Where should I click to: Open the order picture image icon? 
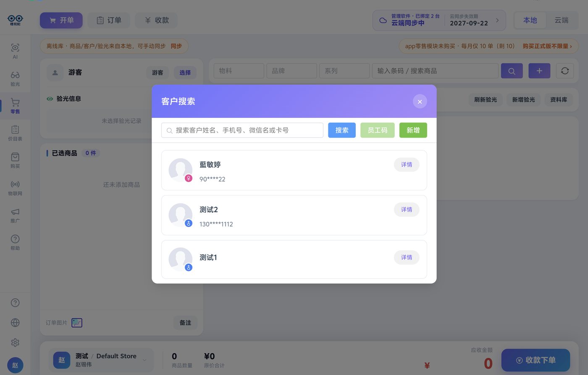[77, 323]
